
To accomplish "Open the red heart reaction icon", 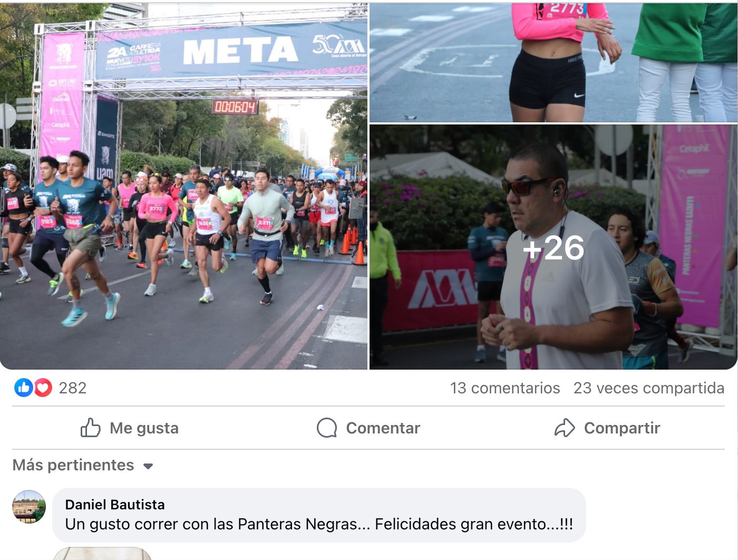I will 43,388.
